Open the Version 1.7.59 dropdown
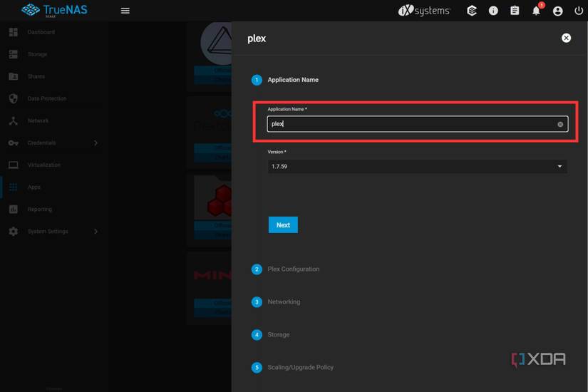 pos(417,166)
